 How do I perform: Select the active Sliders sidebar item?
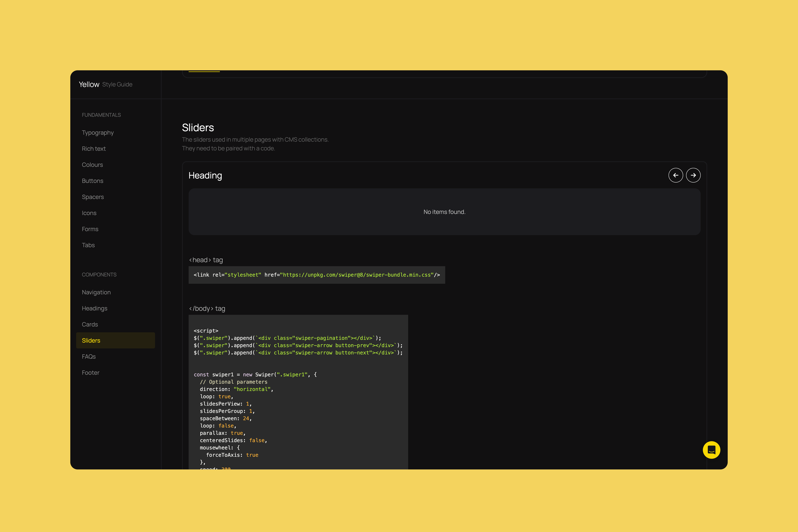tap(115, 340)
